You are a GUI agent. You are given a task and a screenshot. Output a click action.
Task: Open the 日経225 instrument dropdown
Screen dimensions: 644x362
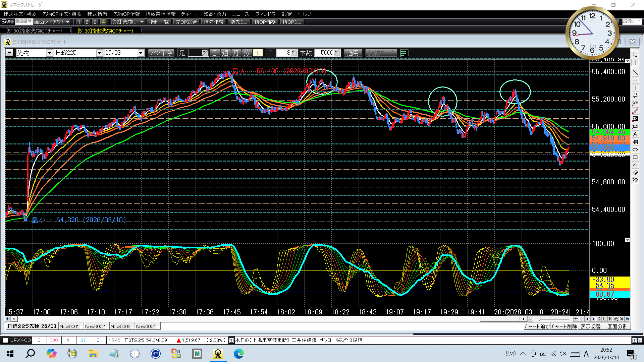pos(99,53)
